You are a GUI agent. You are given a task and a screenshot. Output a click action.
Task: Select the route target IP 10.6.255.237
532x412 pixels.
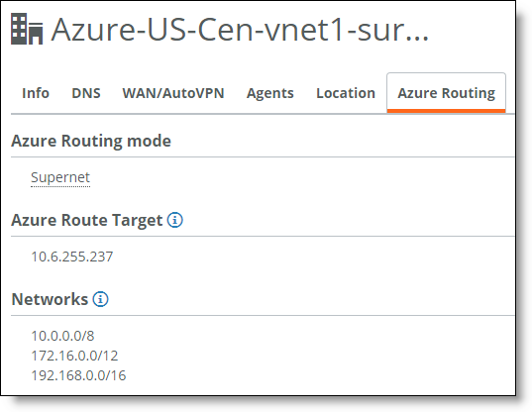click(x=72, y=257)
